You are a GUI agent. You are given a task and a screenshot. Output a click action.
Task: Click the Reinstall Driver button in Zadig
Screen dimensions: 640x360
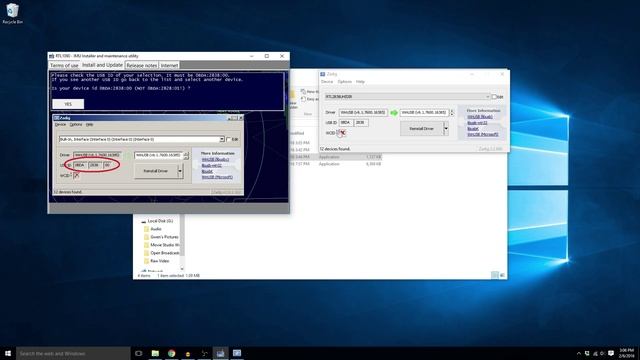click(x=422, y=129)
